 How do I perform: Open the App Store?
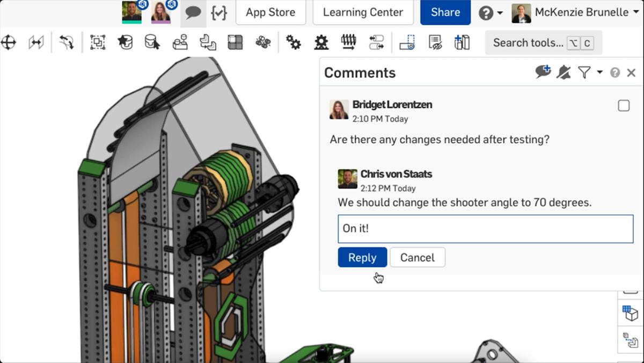(270, 12)
